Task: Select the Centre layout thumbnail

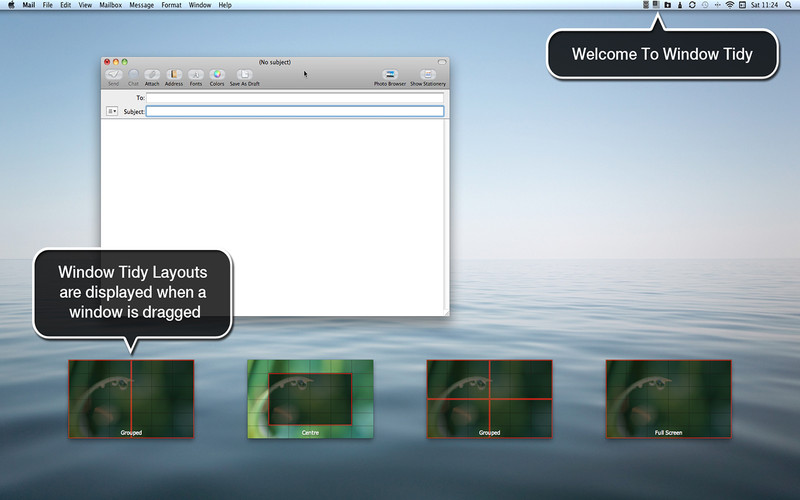Action: (310, 398)
